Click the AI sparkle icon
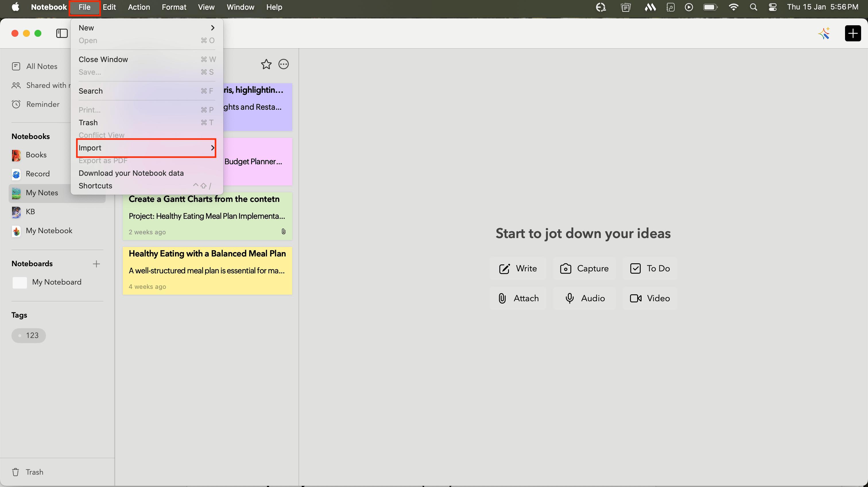 pos(824,33)
